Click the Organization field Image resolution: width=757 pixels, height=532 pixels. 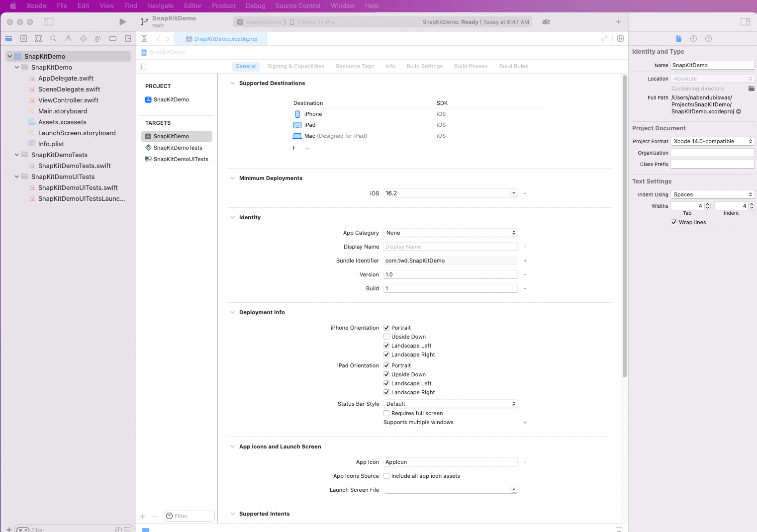[712, 153]
